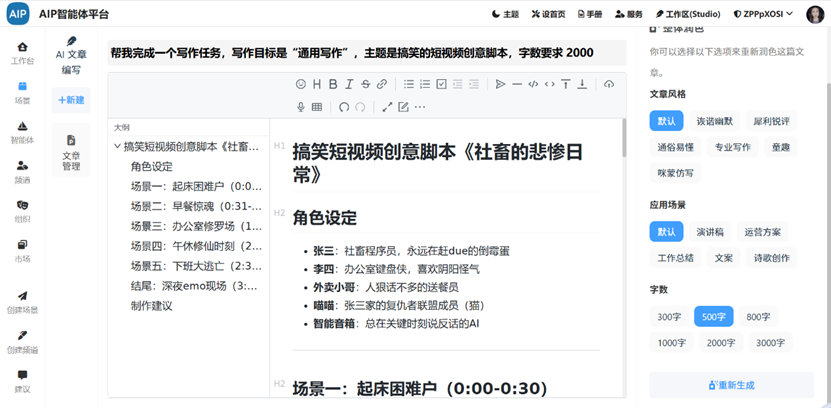The image size is (831, 408).
Task: Open 文章管理 section
Action: point(71,150)
